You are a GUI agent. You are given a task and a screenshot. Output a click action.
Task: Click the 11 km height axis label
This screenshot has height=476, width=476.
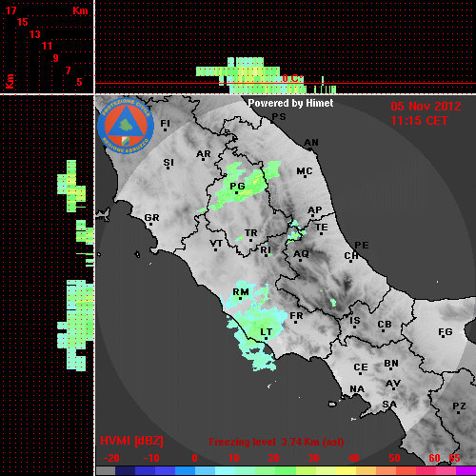47,46
